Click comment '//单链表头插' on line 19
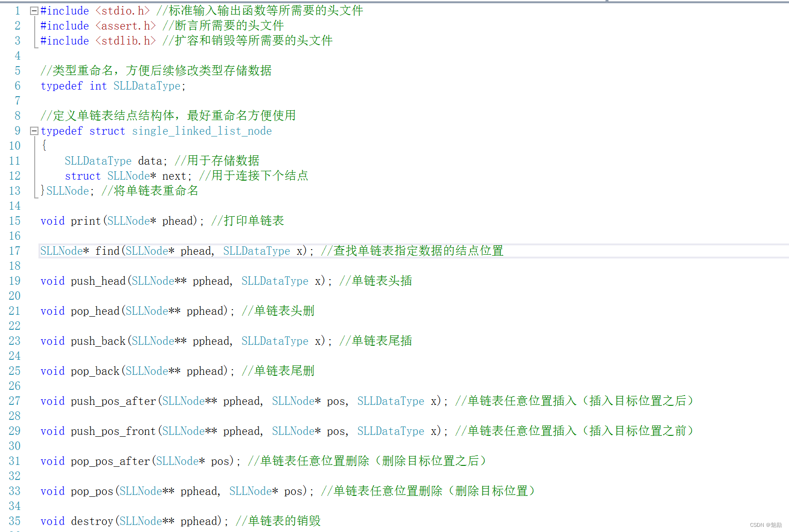The height and width of the screenshot is (532, 789). (x=376, y=281)
